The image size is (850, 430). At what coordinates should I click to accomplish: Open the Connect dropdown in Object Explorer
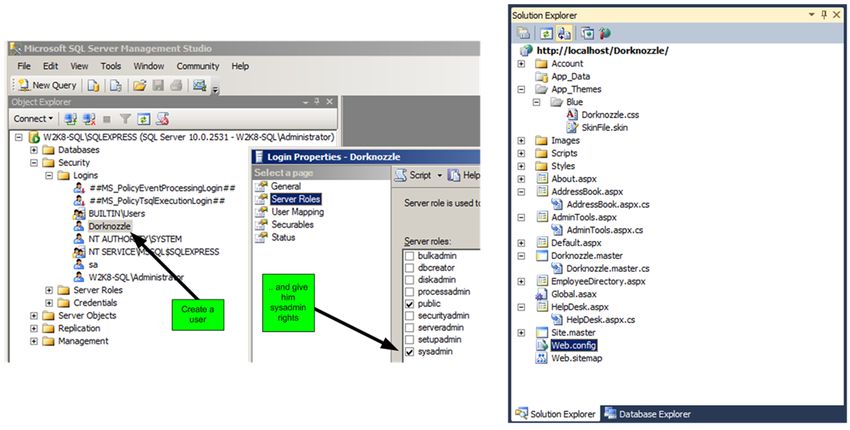(33, 119)
